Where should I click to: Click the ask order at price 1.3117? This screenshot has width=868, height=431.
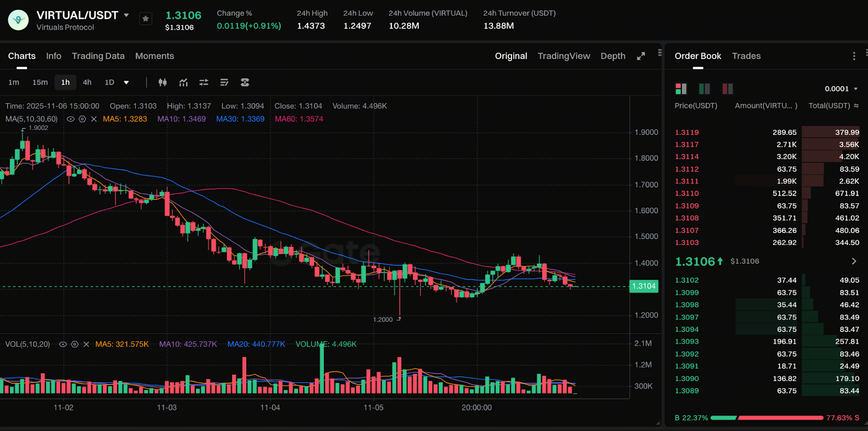tap(767, 145)
